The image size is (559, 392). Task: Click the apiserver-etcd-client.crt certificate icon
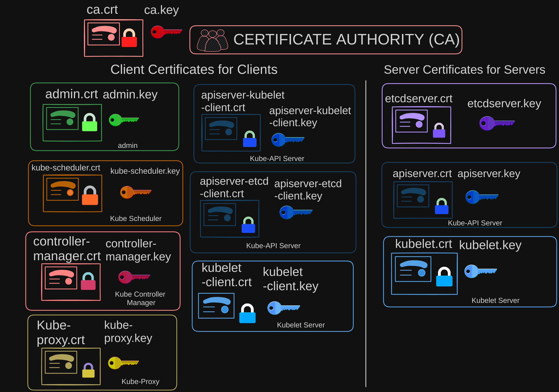(x=220, y=214)
